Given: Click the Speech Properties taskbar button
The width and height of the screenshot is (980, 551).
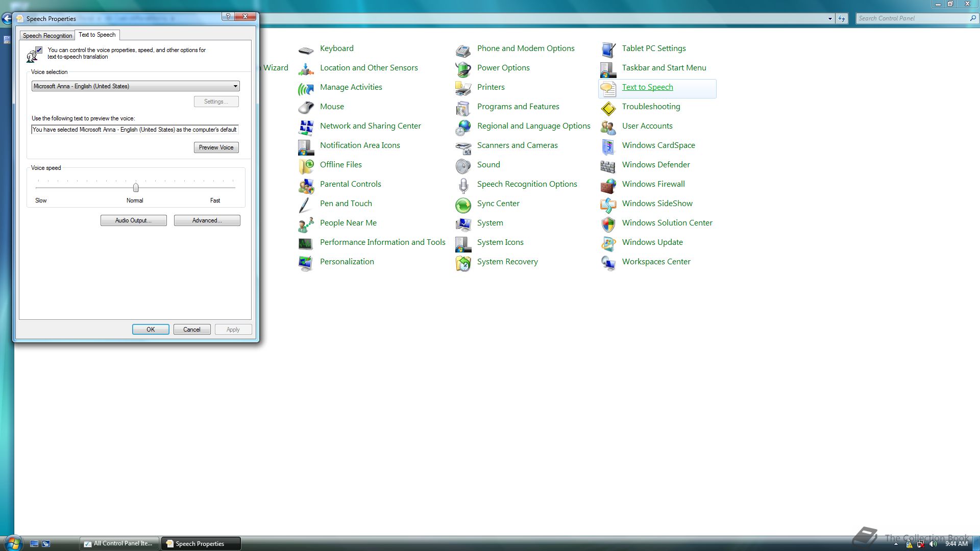Looking at the screenshot, I should [201, 544].
